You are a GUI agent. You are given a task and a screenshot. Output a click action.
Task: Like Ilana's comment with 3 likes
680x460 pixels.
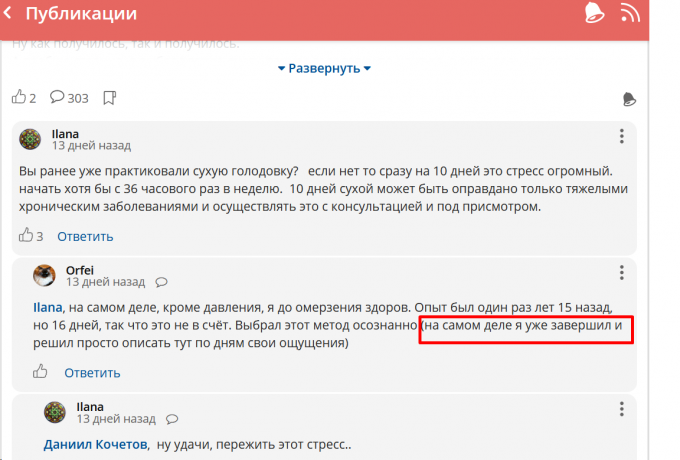click(x=25, y=236)
